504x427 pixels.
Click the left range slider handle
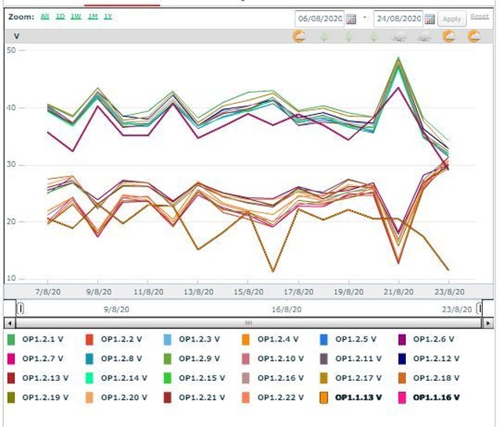(20, 308)
